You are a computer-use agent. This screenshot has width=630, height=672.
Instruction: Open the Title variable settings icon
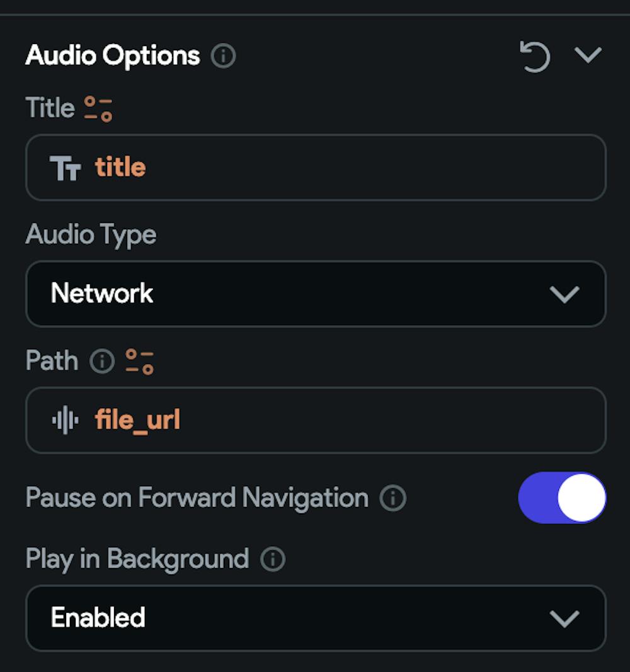pyautogui.click(x=98, y=108)
